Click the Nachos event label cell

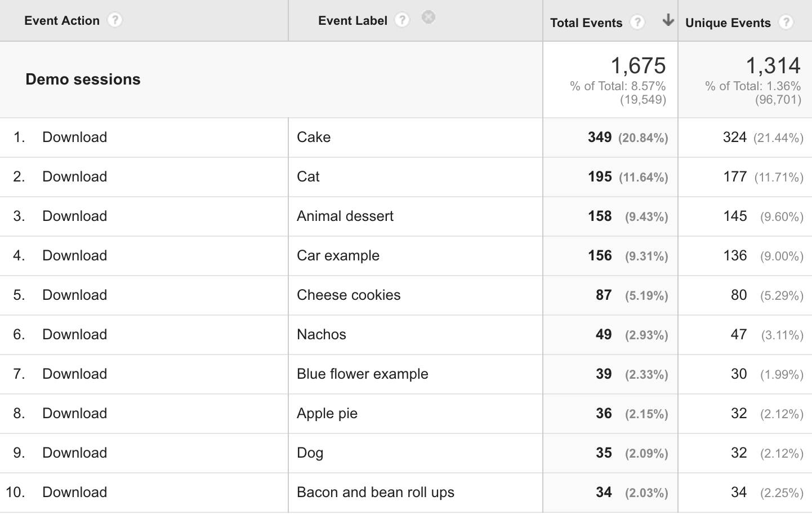point(322,335)
